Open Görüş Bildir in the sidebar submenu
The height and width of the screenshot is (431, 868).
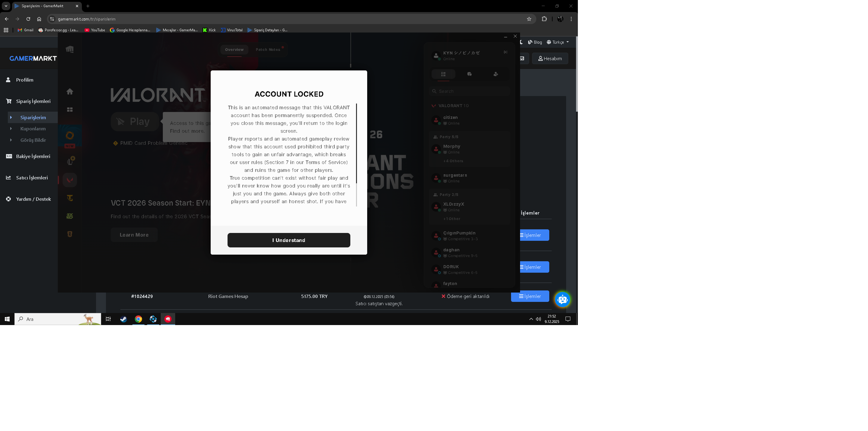coord(33,140)
